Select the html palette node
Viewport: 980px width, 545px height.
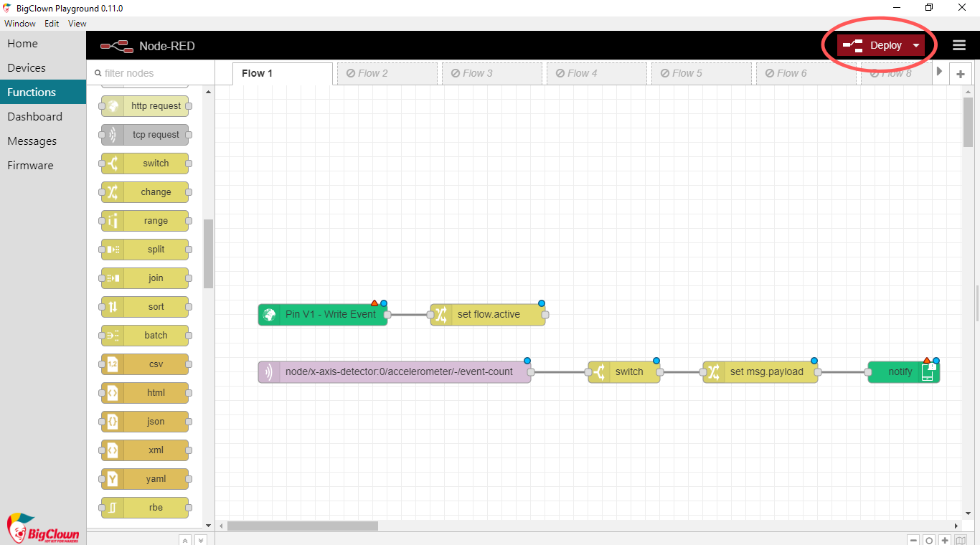(x=145, y=393)
